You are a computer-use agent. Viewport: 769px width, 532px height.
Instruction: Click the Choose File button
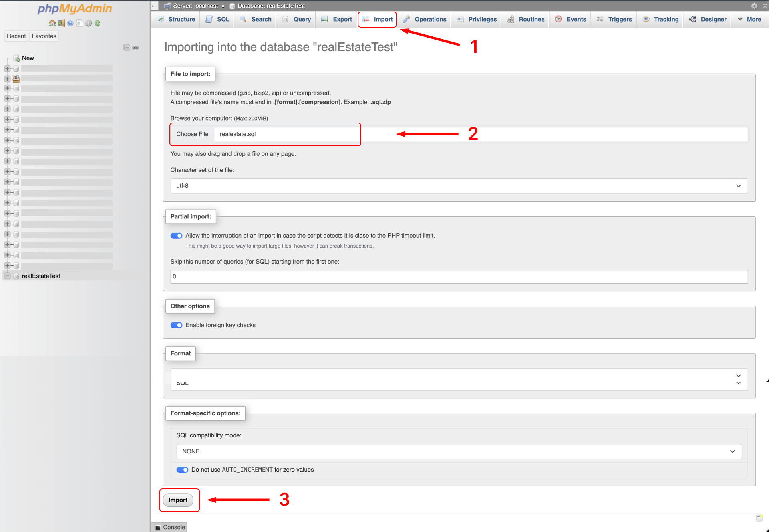point(192,134)
